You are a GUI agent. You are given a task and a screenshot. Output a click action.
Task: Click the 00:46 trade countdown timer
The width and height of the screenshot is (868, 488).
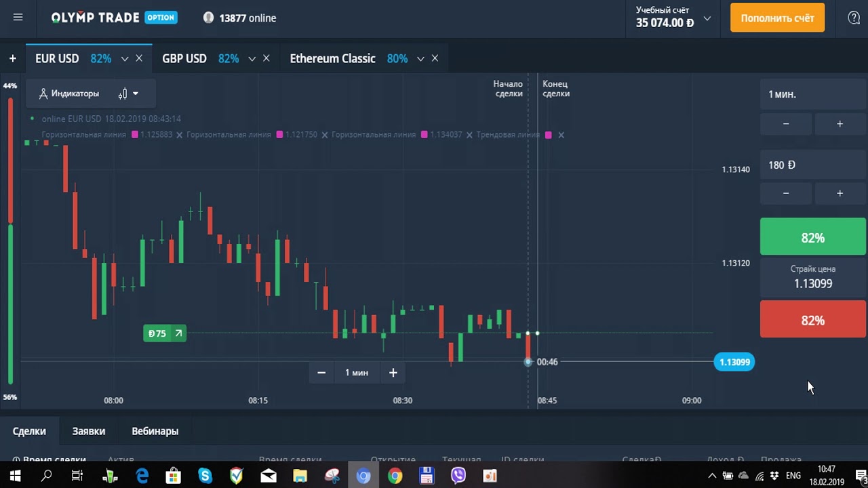click(x=547, y=362)
